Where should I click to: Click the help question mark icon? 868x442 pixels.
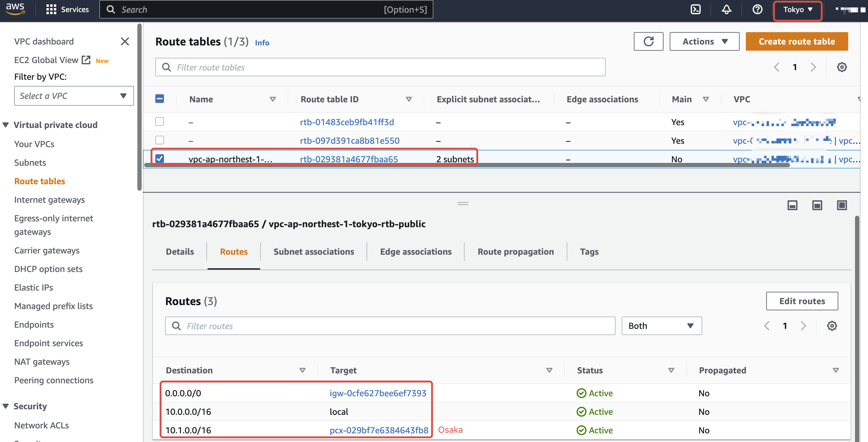pos(757,9)
